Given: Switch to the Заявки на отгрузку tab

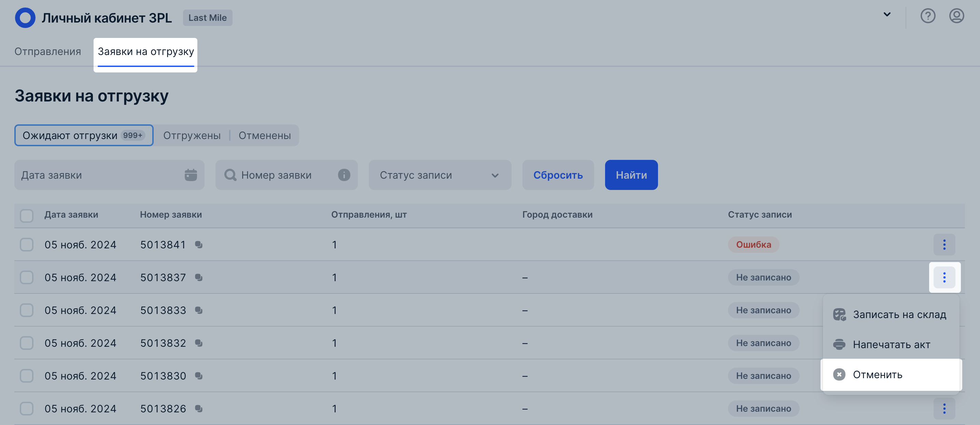Looking at the screenshot, I should [x=146, y=51].
